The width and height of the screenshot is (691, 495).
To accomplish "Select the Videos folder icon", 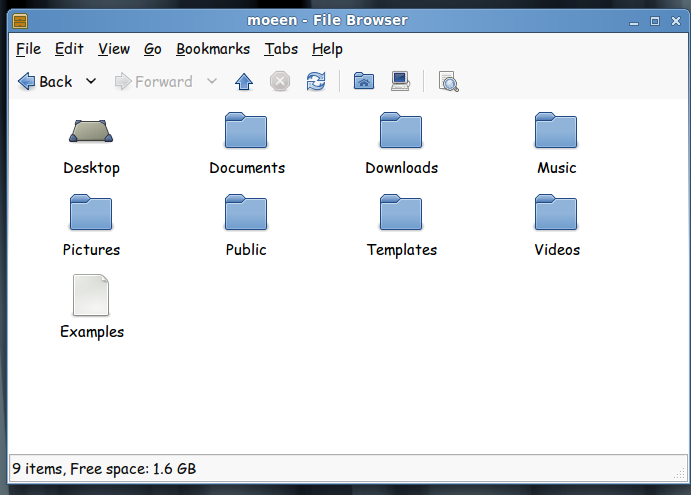I will point(556,212).
